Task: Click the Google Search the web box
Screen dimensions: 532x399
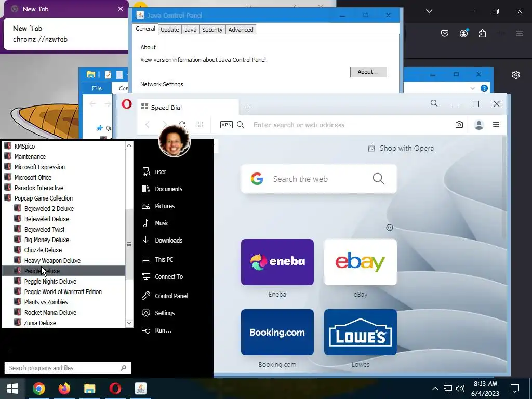Action: 318,179
